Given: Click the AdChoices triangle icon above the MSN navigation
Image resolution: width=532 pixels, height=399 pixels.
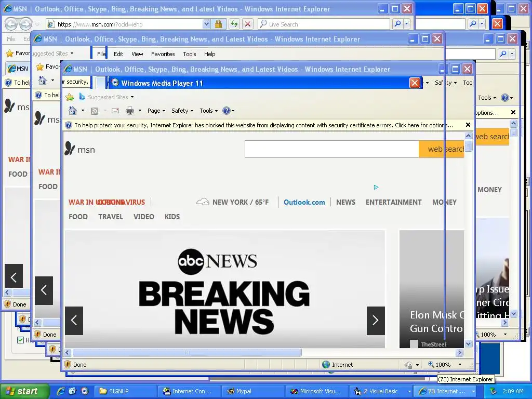Looking at the screenshot, I should [376, 187].
